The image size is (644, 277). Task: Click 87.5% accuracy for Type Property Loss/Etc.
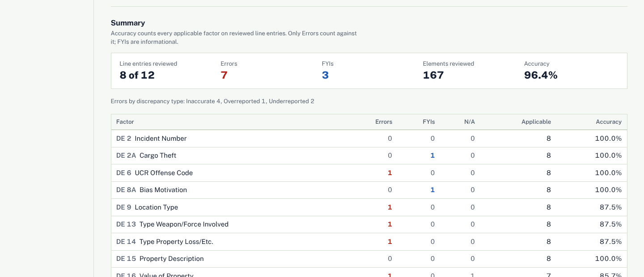[610, 242]
